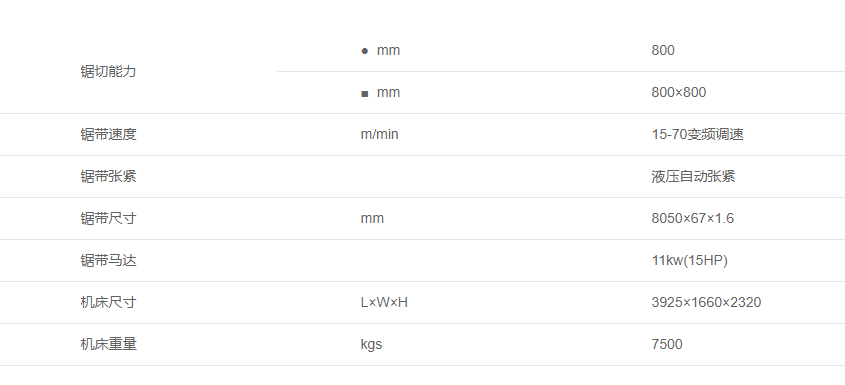Select the 机床尺寸 label
Viewport: 845px width, 385px height.
pos(108,302)
